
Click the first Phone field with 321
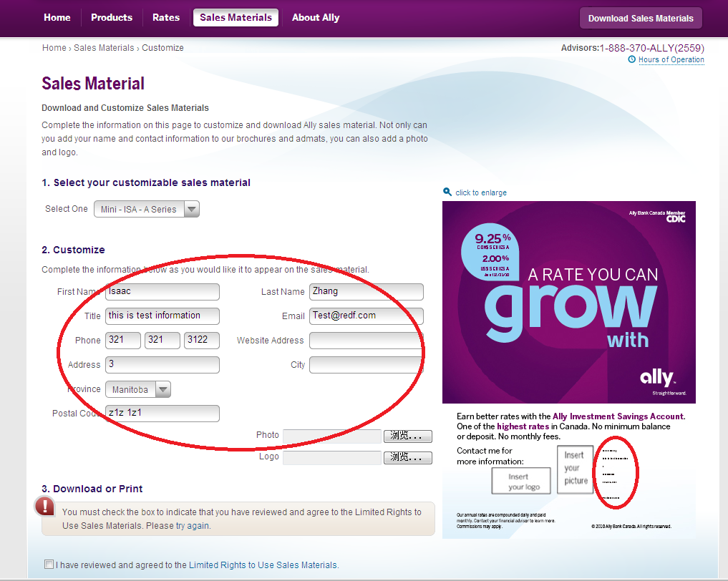pyautogui.click(x=123, y=340)
